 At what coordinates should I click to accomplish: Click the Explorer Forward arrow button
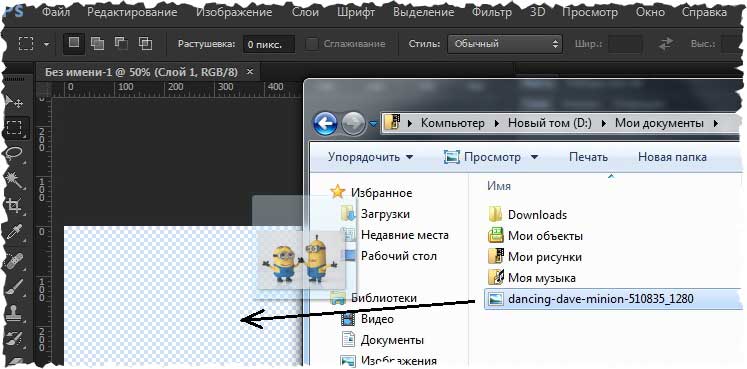pos(353,124)
